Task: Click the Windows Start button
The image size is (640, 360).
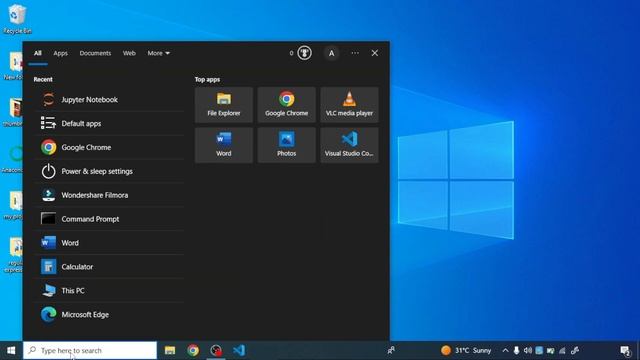Action: point(11,351)
